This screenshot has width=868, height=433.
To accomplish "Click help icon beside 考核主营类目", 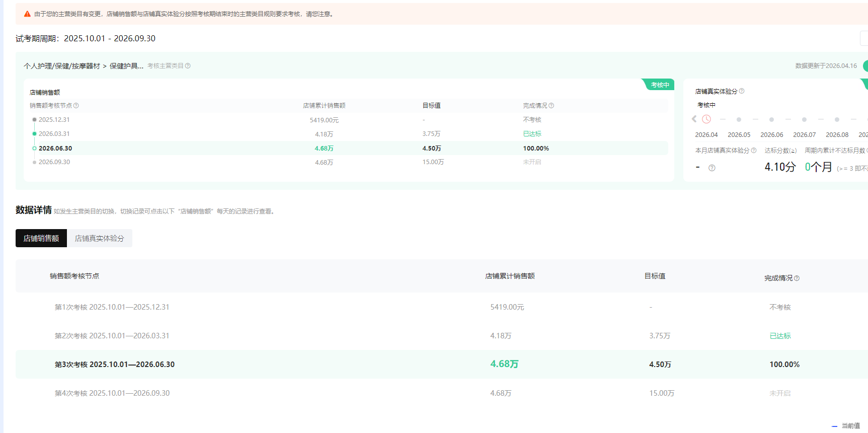I will point(188,66).
